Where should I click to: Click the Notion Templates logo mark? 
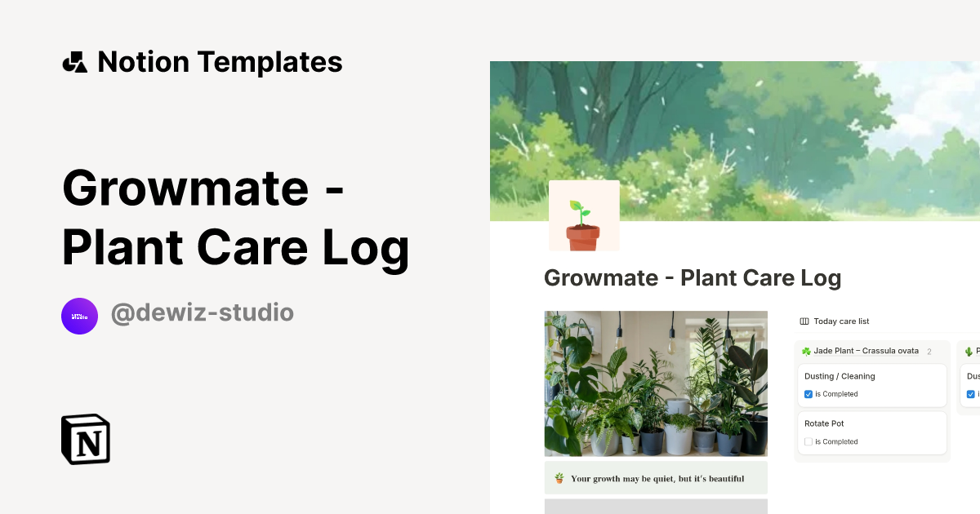point(74,61)
